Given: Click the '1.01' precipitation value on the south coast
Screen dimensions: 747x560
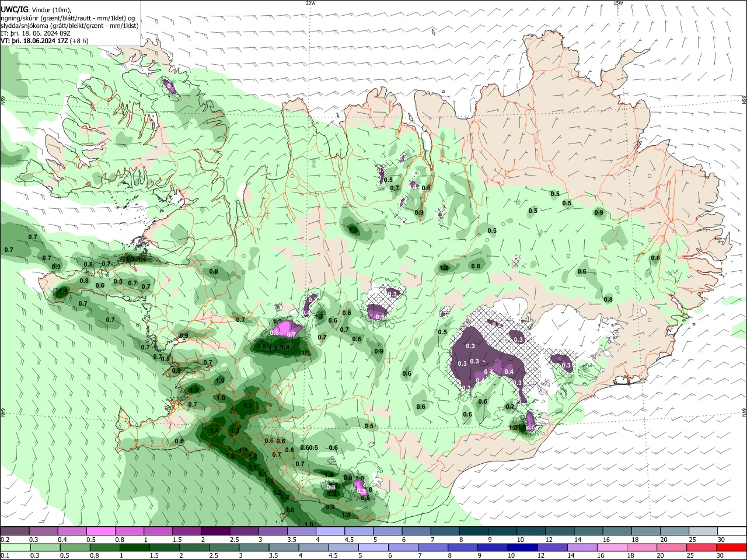Looking at the screenshot, I should click(x=515, y=428).
